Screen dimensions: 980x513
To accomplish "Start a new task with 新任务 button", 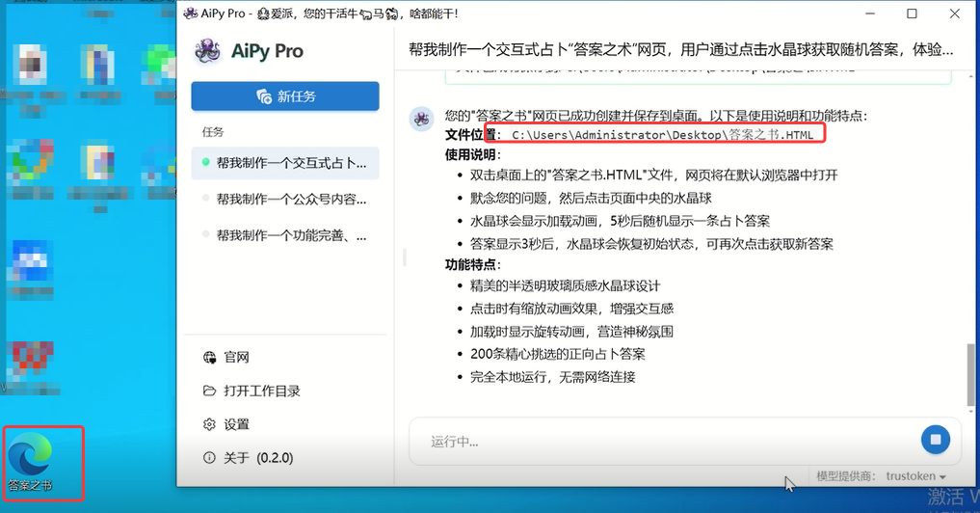I will 285,96.
